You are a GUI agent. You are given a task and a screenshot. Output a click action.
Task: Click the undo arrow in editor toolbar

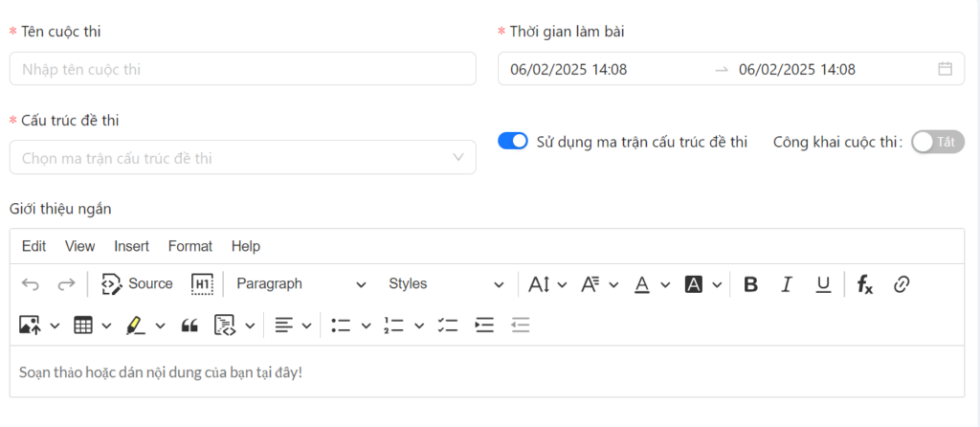coord(30,284)
